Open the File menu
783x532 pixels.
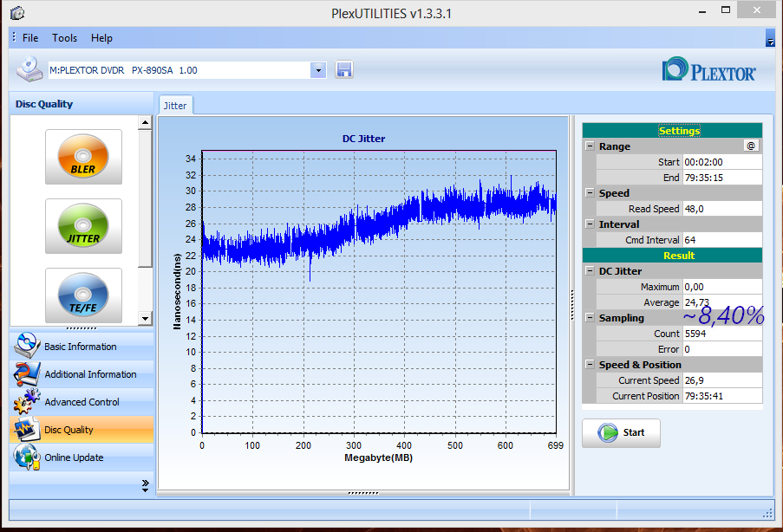(x=30, y=38)
